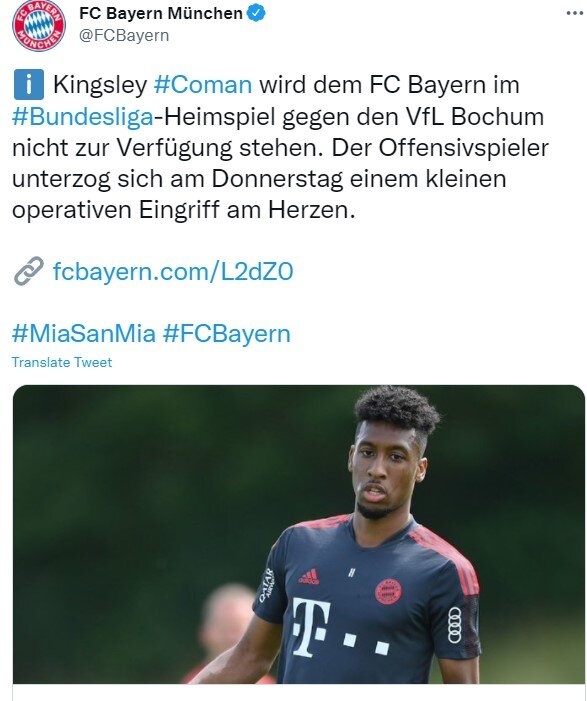Click the blue verified badge icon
Image resolution: width=587 pixels, height=701 pixels.
(x=257, y=13)
